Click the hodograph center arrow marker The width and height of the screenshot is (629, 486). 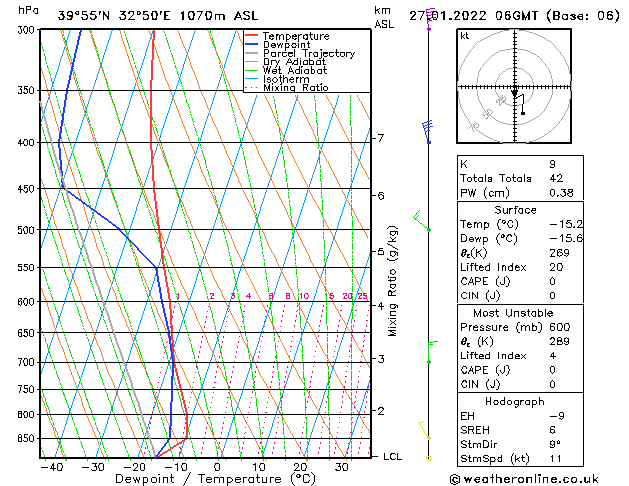(515, 93)
